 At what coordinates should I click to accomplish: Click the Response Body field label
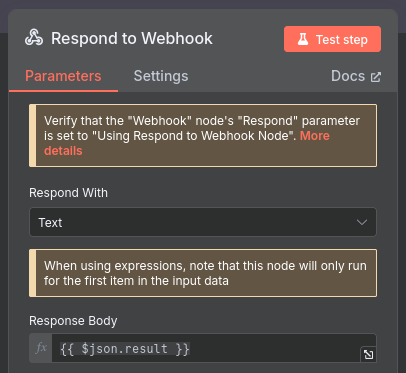73,321
